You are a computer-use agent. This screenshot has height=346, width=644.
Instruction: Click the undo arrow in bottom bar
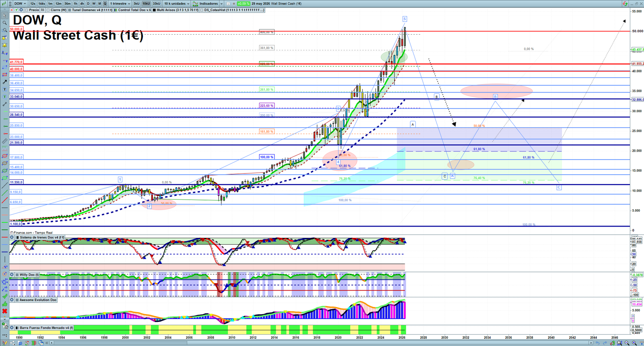pyautogui.click(x=598, y=343)
